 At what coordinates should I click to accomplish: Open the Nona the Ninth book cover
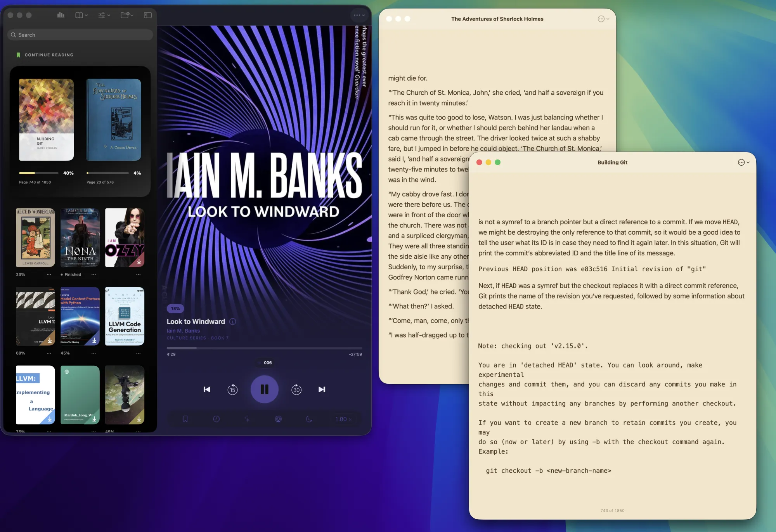pos(80,237)
